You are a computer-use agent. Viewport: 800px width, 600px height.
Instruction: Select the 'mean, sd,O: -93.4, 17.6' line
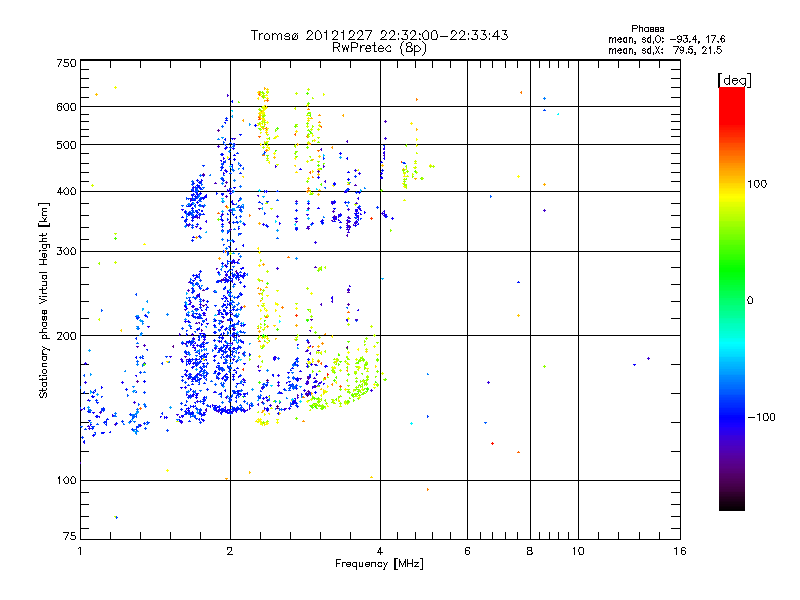[x=666, y=39]
